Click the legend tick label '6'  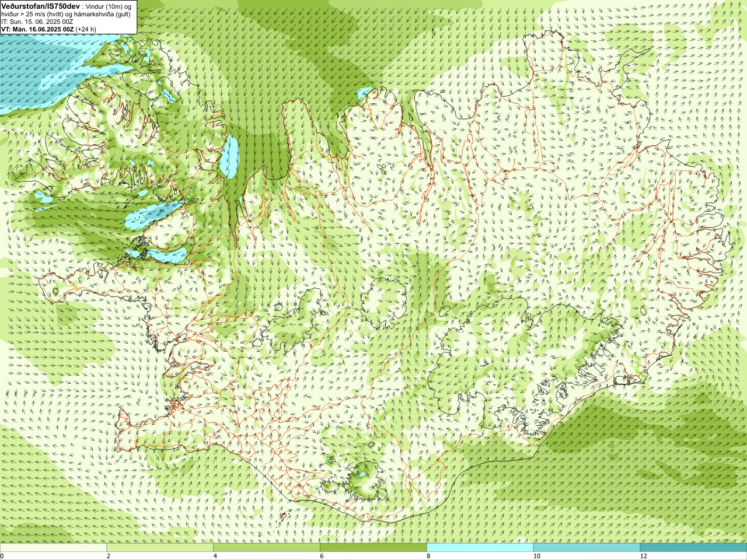322,556
